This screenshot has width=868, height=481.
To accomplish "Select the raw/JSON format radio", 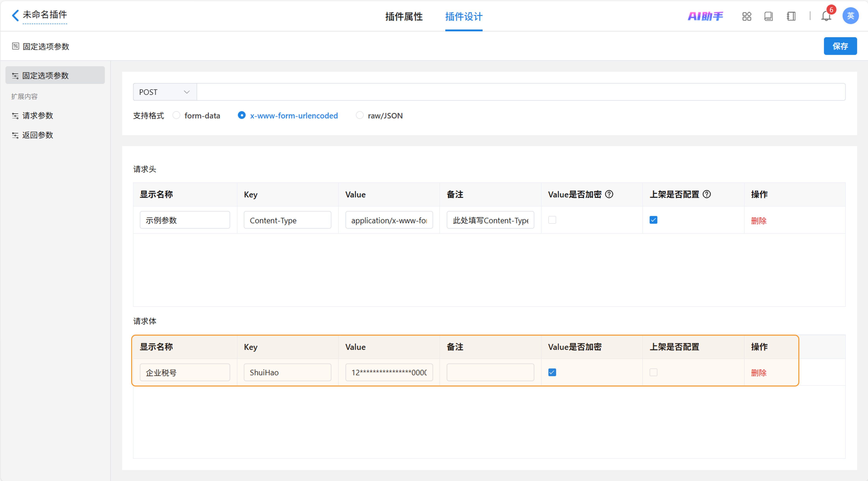I will 360,116.
